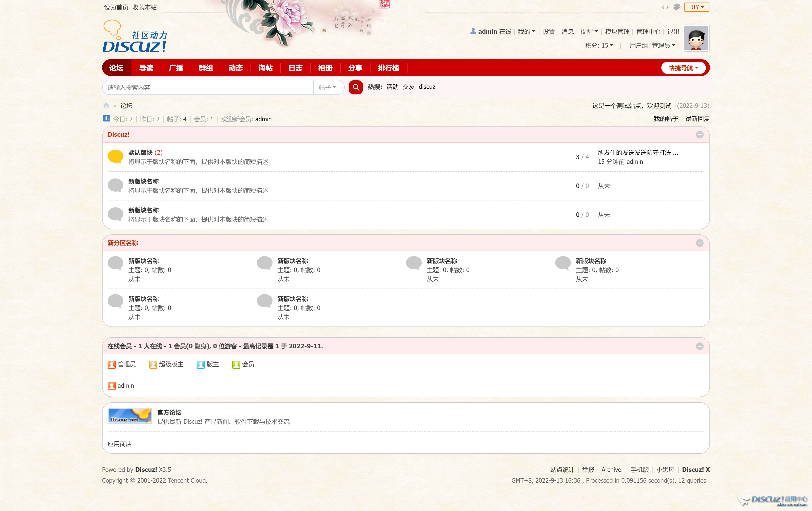Click the yellow 默认版块 forum bubble icon
The width and height of the screenshot is (812, 511).
115,157
